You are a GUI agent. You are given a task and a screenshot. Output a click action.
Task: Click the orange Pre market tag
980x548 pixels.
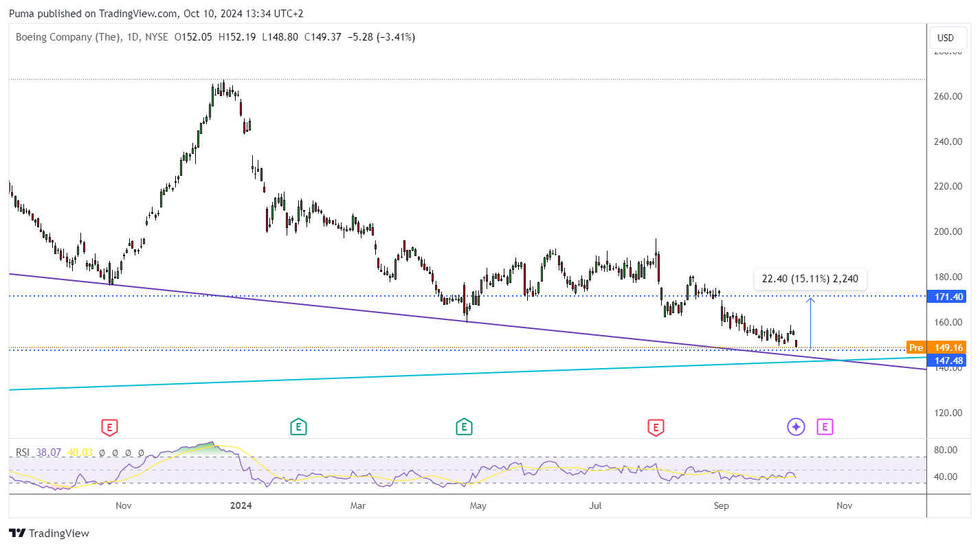point(916,347)
